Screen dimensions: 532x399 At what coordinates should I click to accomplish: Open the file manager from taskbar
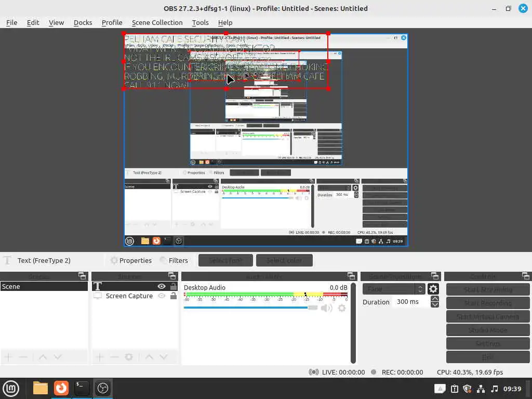coord(40,389)
